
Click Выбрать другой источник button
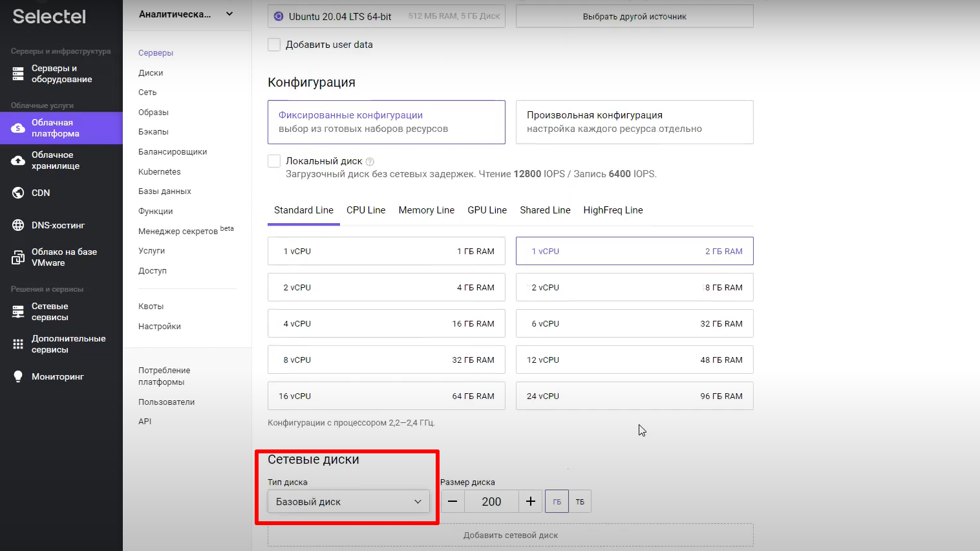(x=635, y=16)
